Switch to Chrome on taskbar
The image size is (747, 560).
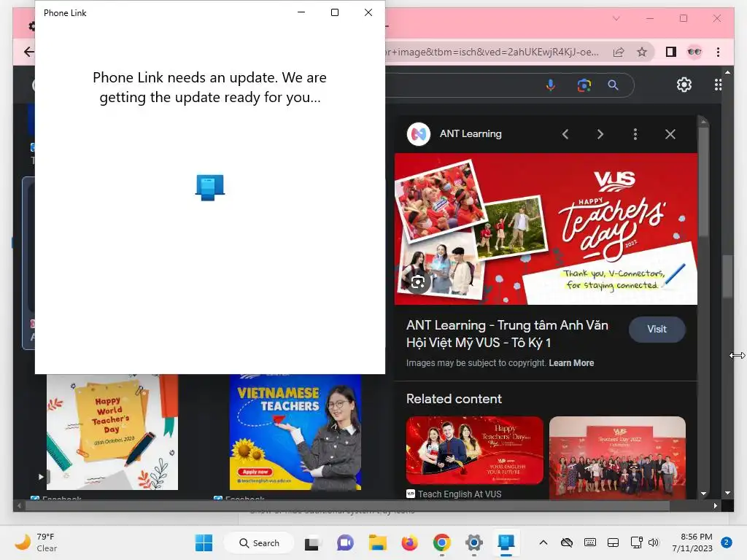point(442,542)
